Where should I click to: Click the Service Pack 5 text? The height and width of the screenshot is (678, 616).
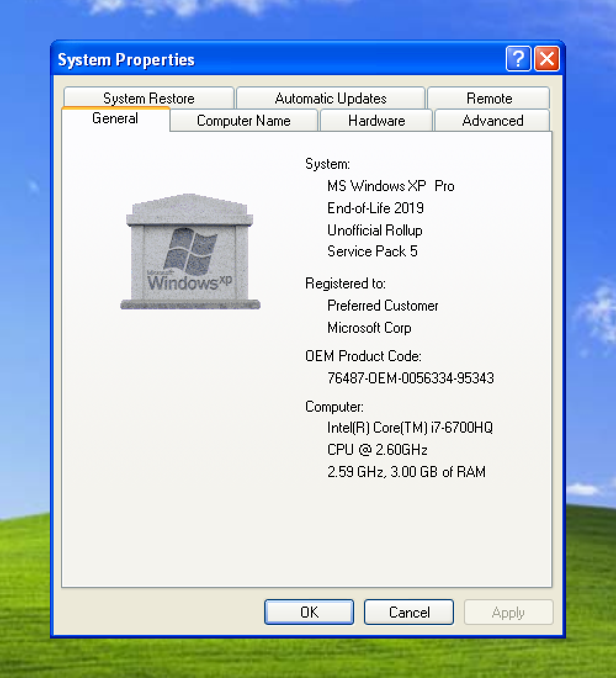pyautogui.click(x=372, y=251)
